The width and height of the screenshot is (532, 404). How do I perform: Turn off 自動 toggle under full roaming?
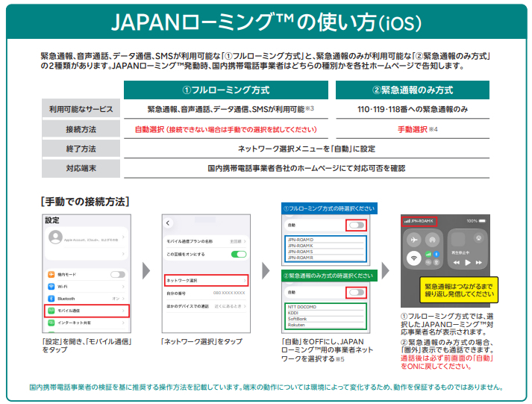coord(356,224)
